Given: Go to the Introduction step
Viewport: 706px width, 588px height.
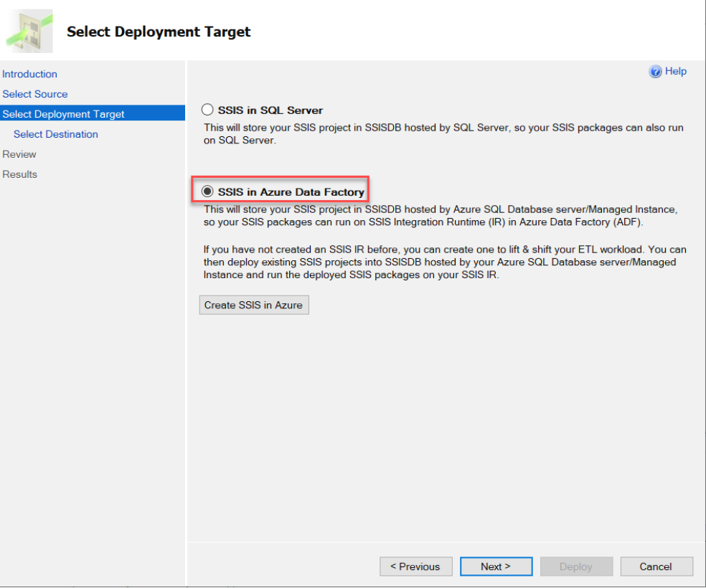Looking at the screenshot, I should point(29,74).
